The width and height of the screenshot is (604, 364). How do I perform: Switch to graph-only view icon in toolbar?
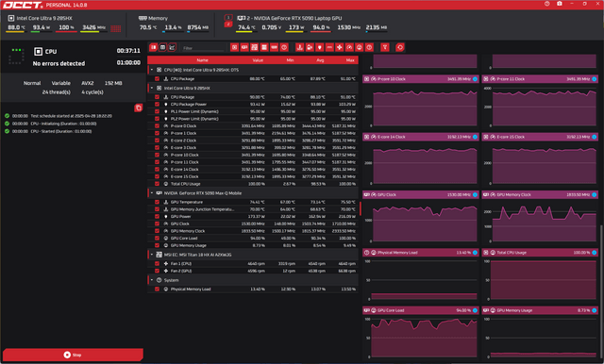172,47
